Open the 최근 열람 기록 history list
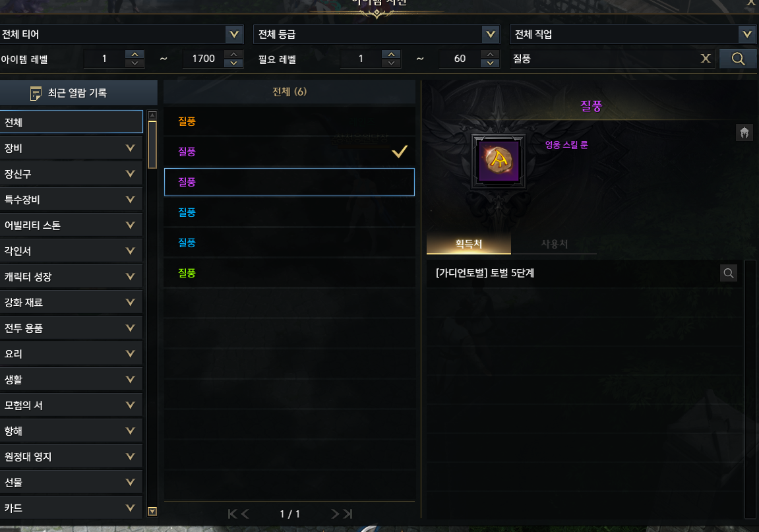 click(x=78, y=92)
